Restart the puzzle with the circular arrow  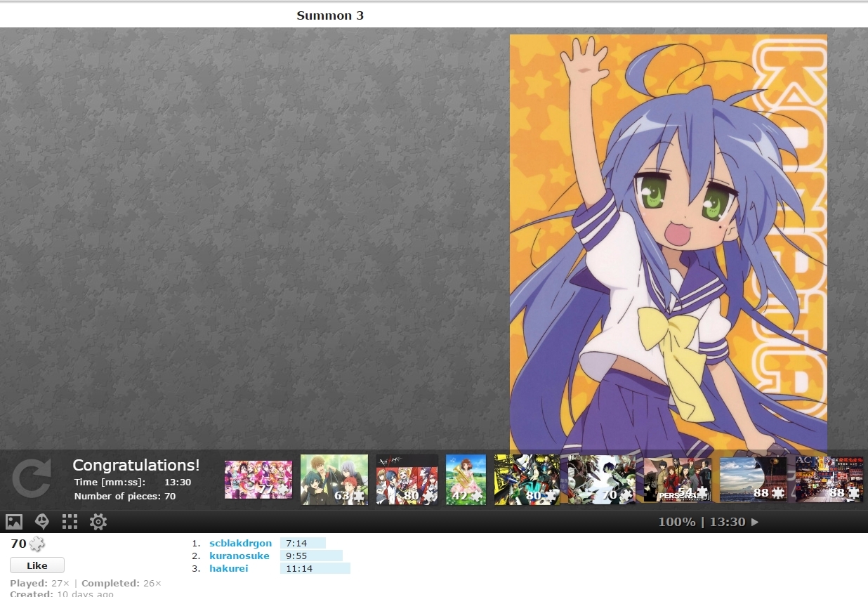click(31, 478)
